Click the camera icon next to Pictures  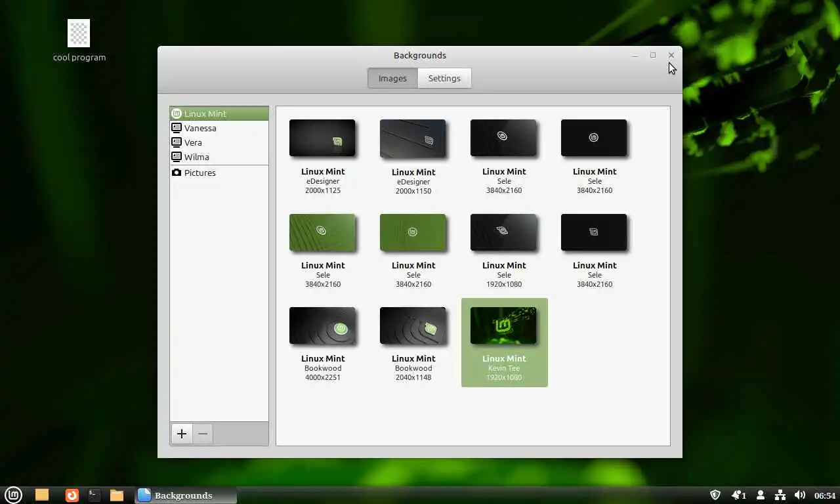click(177, 173)
